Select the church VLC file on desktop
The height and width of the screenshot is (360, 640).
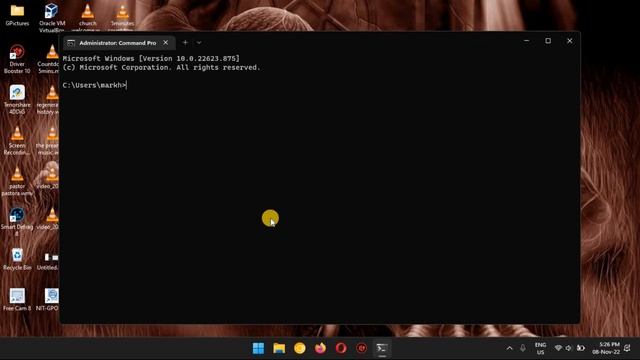tap(87, 17)
